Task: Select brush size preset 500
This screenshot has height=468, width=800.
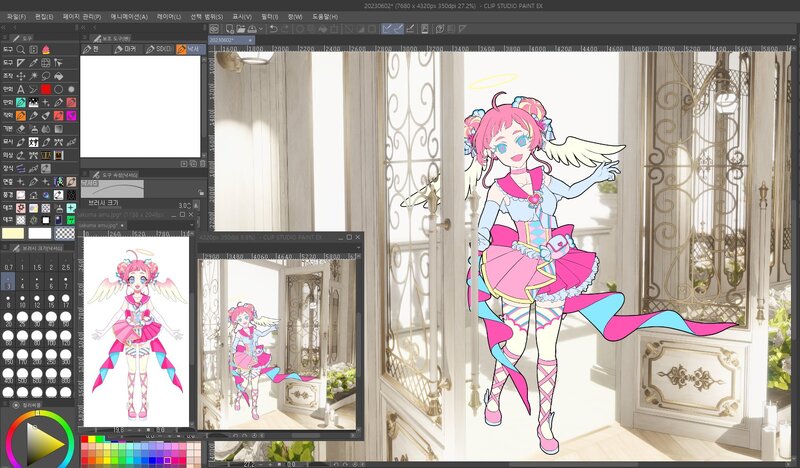Action: pos(22,376)
